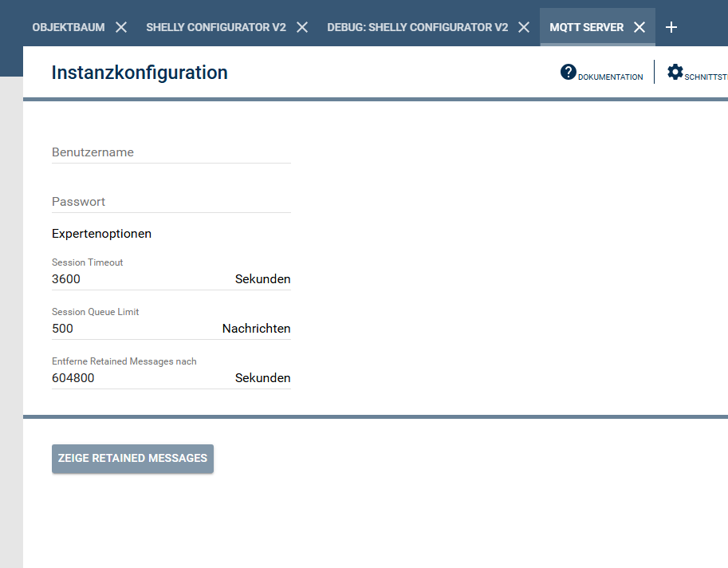Click the Dokumentation question mark icon
728x568 pixels.
(x=569, y=72)
